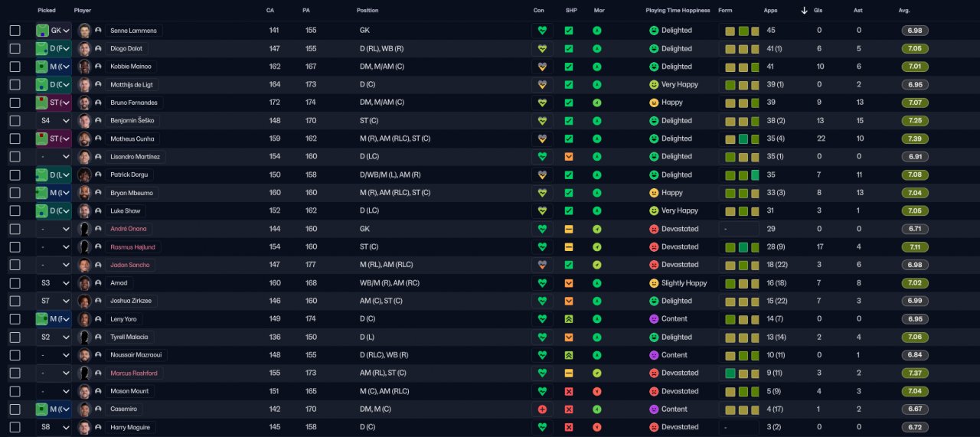Screen dimensions: 980x437
Task: Click Leny Yoro's green sharpness arrow icon
Action: 569,318
